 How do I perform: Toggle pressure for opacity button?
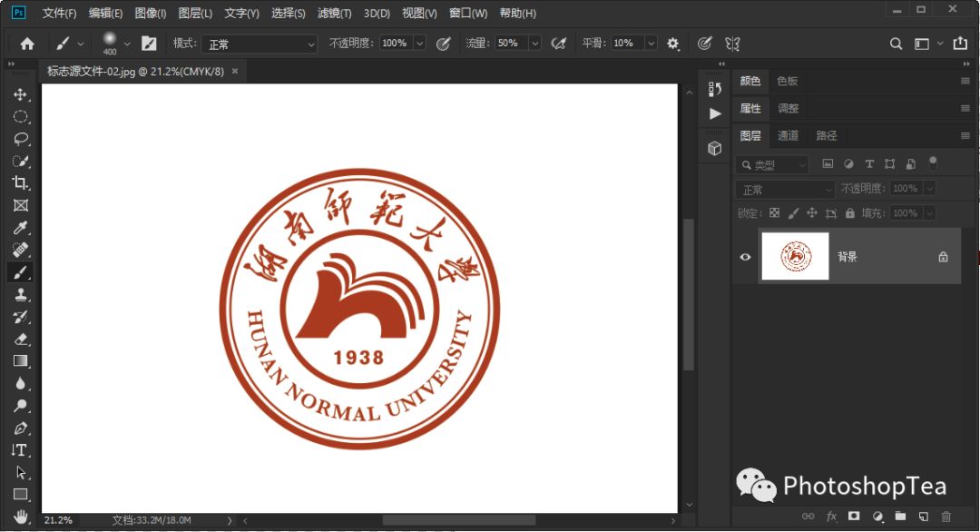443,44
